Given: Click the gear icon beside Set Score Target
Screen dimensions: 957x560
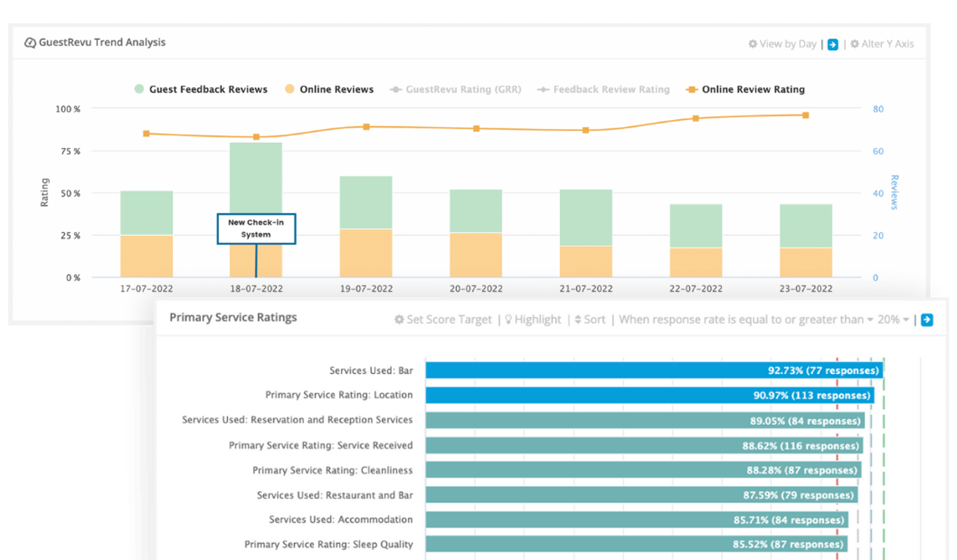Looking at the screenshot, I should (399, 320).
